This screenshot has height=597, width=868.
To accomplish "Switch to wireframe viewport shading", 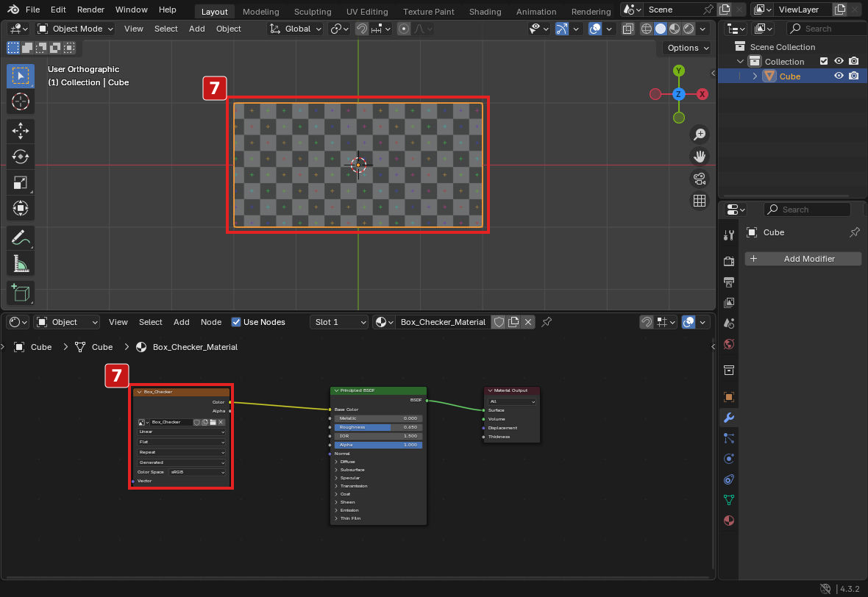I will tap(646, 29).
